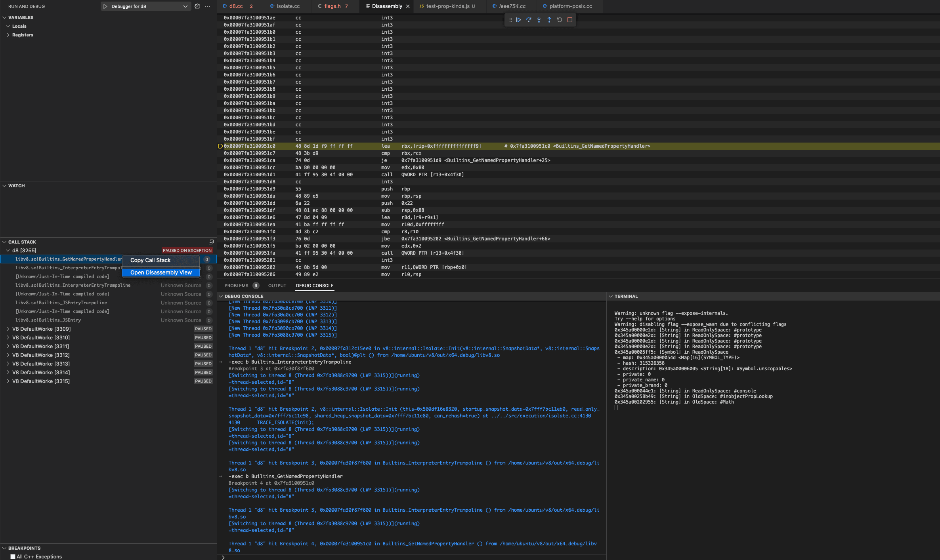Toggle breakpoint on the highlighted lea instruction
Image resolution: width=940 pixels, height=560 pixels.
[220, 146]
